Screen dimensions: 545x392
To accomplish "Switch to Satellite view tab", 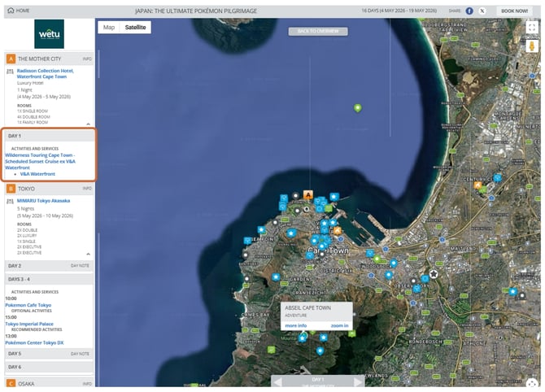I will (x=136, y=27).
